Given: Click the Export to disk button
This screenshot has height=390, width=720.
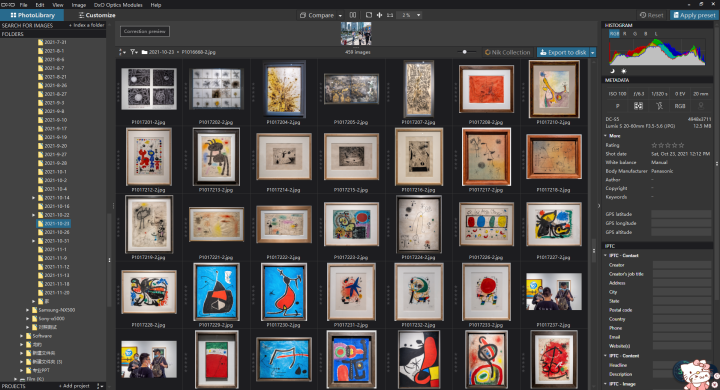Looking at the screenshot, I should [563, 52].
